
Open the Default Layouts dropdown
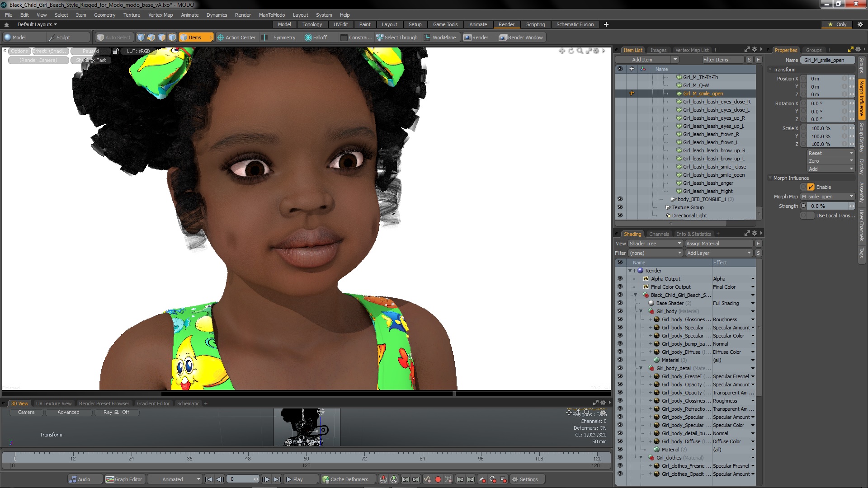(37, 24)
